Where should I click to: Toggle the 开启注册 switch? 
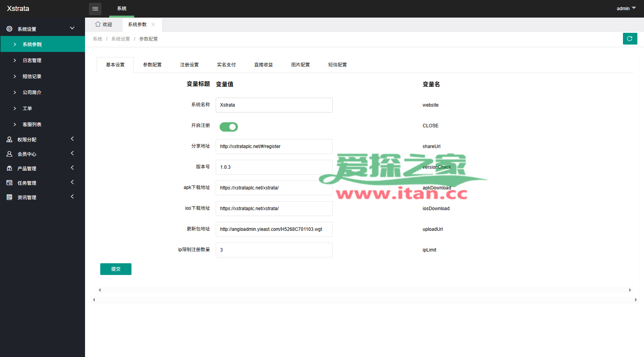coord(229,127)
